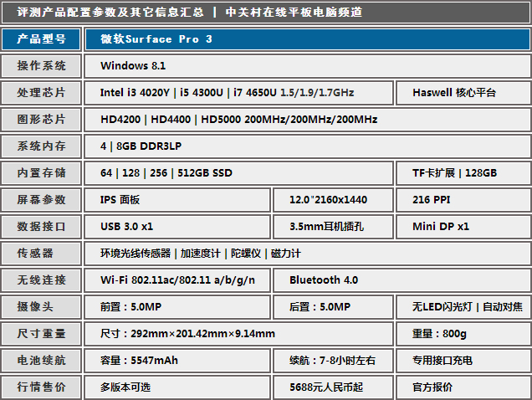Click the 摄像头 row label
This screenshot has height=400, width=532.
[41, 307]
